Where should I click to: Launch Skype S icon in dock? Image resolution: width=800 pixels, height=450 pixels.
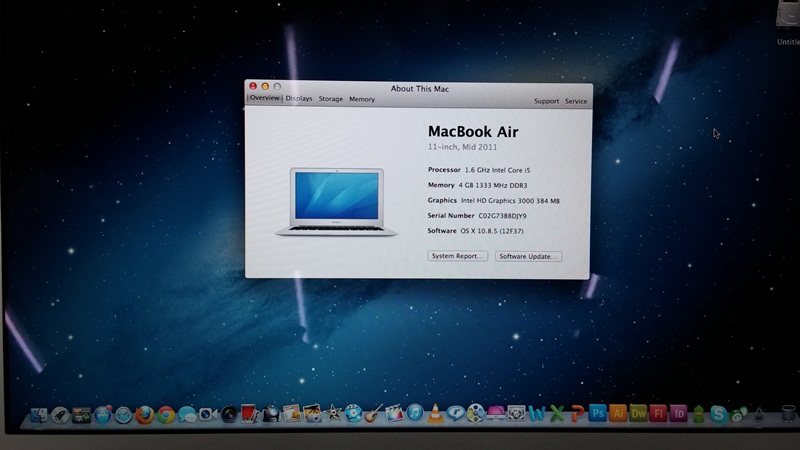[x=718, y=414]
